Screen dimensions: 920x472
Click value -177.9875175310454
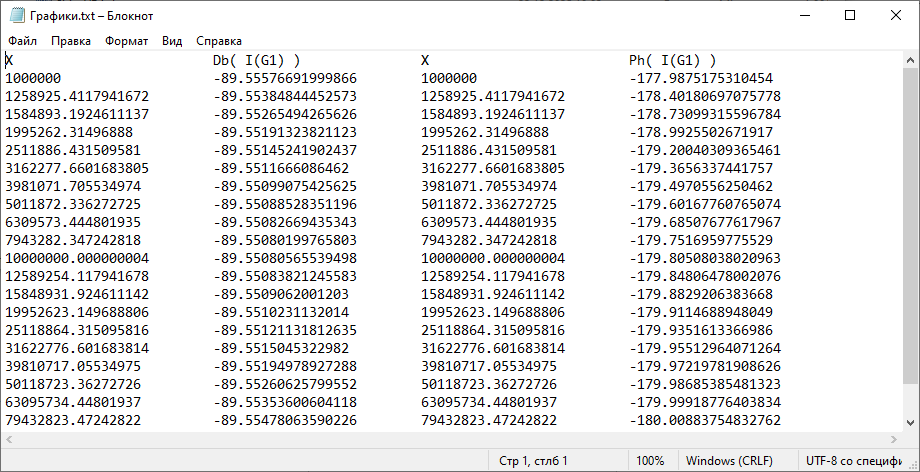tap(701, 78)
